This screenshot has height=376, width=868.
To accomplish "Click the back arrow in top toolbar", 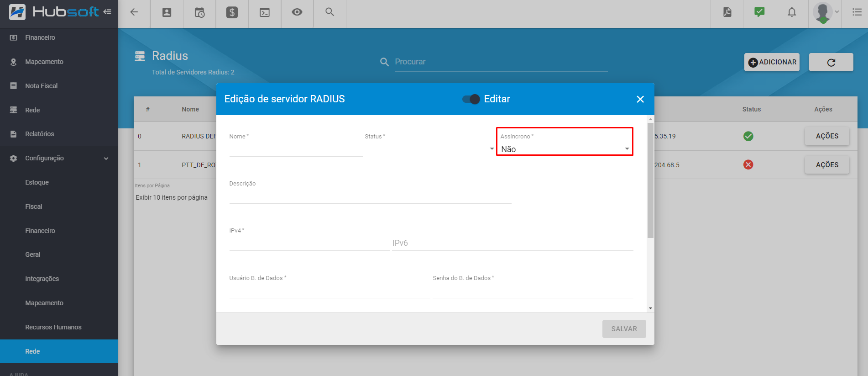I will coord(134,12).
